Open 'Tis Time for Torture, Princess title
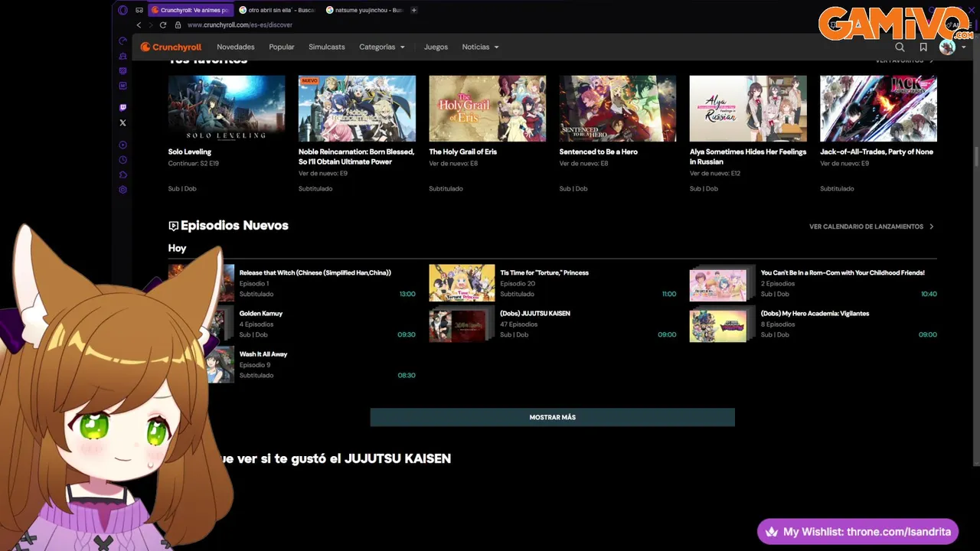This screenshot has height=551, width=980. coord(544,272)
